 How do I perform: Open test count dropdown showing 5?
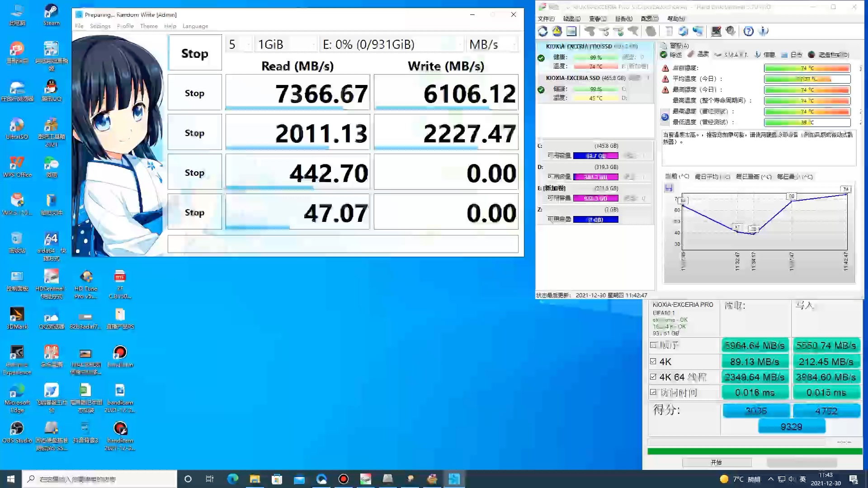[239, 44]
